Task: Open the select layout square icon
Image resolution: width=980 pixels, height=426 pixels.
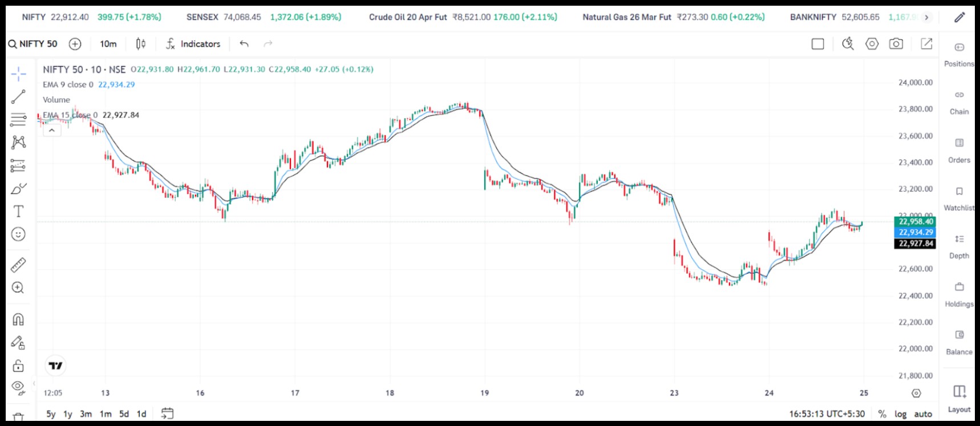Action: 817,44
